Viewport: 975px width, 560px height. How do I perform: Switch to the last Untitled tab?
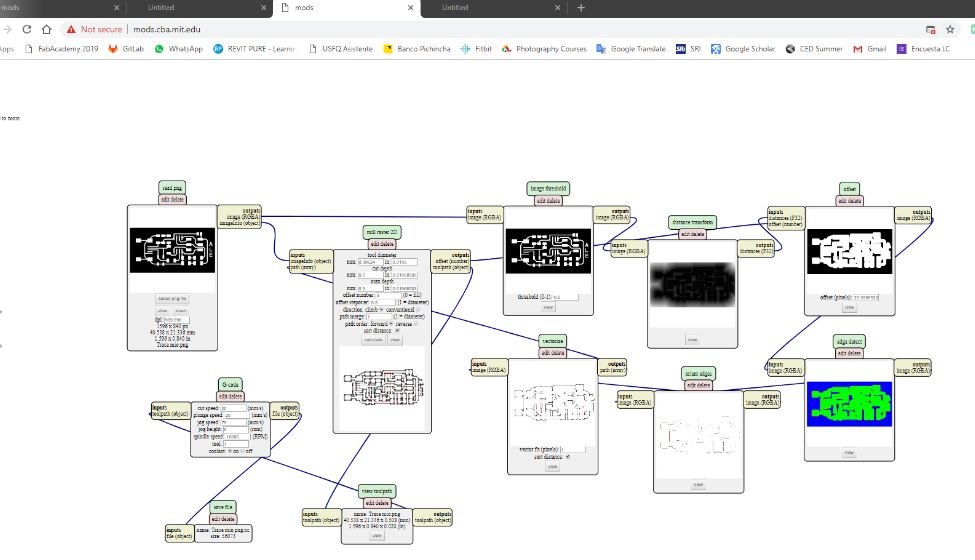coord(493,7)
